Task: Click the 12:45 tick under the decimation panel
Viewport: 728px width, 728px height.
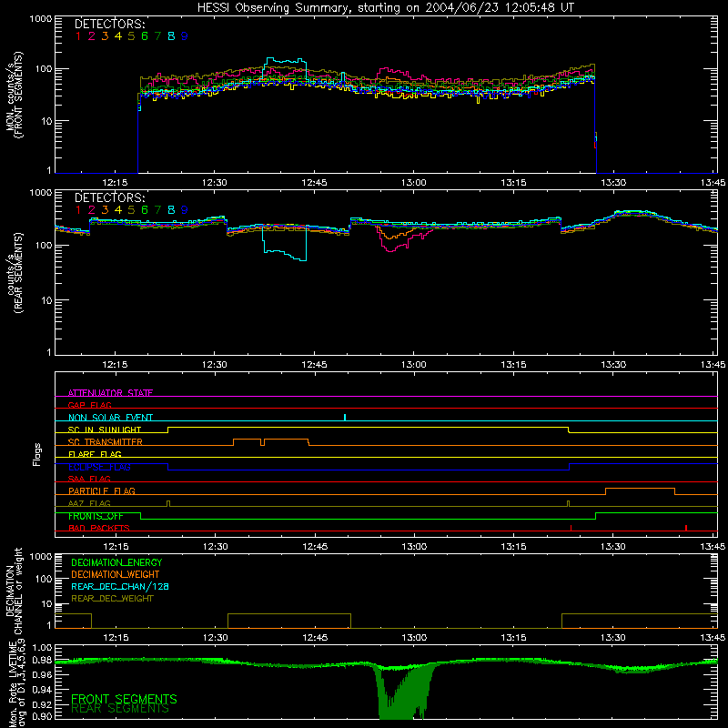Action: [x=314, y=638]
